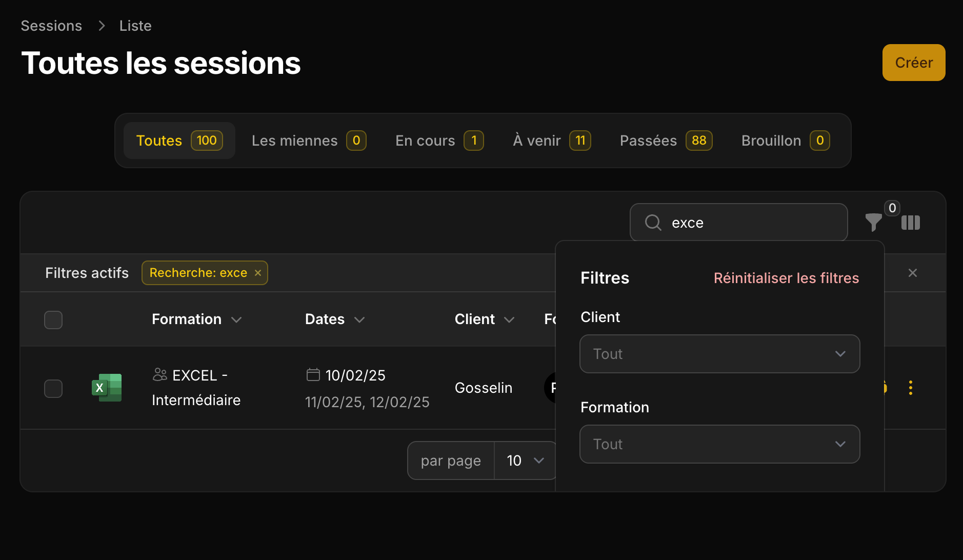This screenshot has width=963, height=560.
Task: Select the EXCEL Intermédiaire row checkbox
Action: (53, 389)
